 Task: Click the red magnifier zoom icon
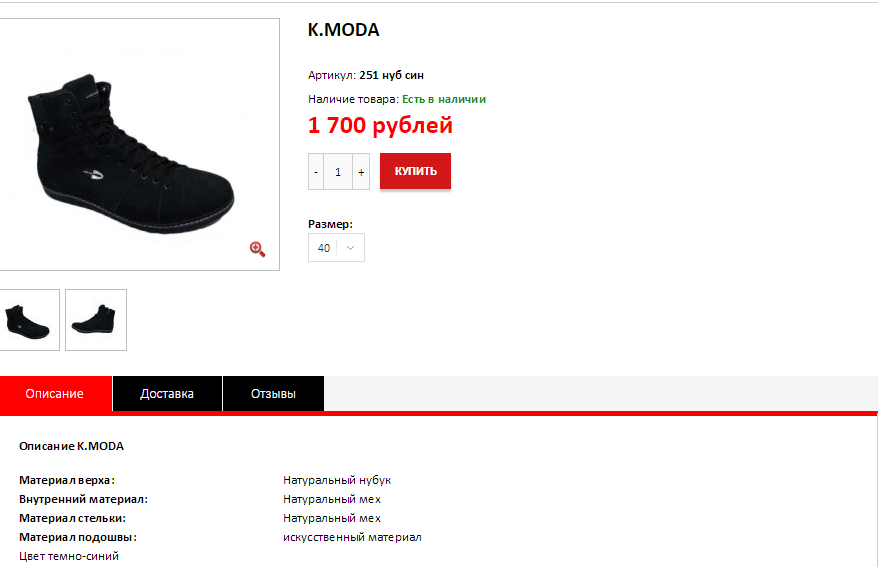[258, 249]
